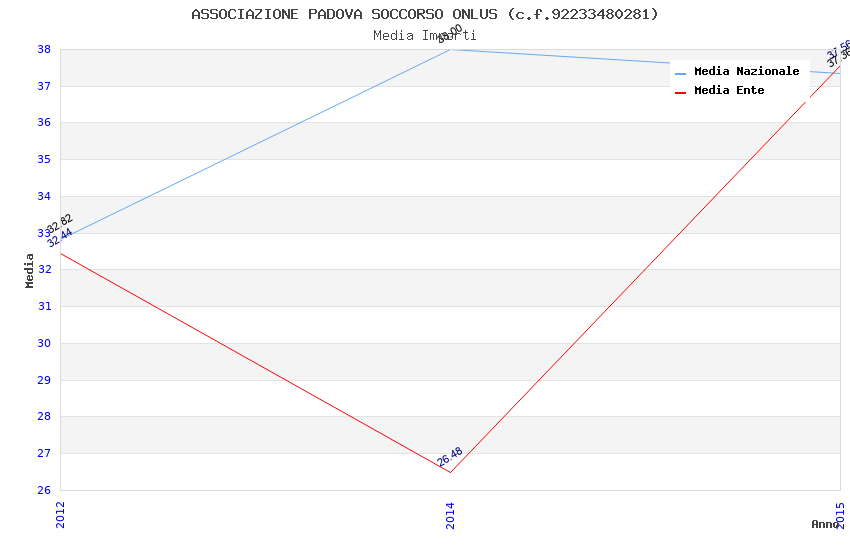Click the y-axis value 26
850x550 pixels.
[x=44, y=490]
